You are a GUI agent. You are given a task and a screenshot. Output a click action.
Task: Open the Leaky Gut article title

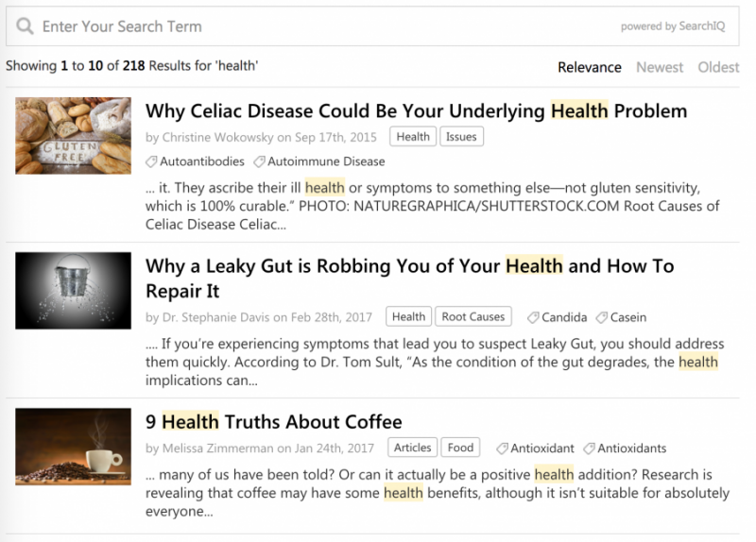click(410, 279)
